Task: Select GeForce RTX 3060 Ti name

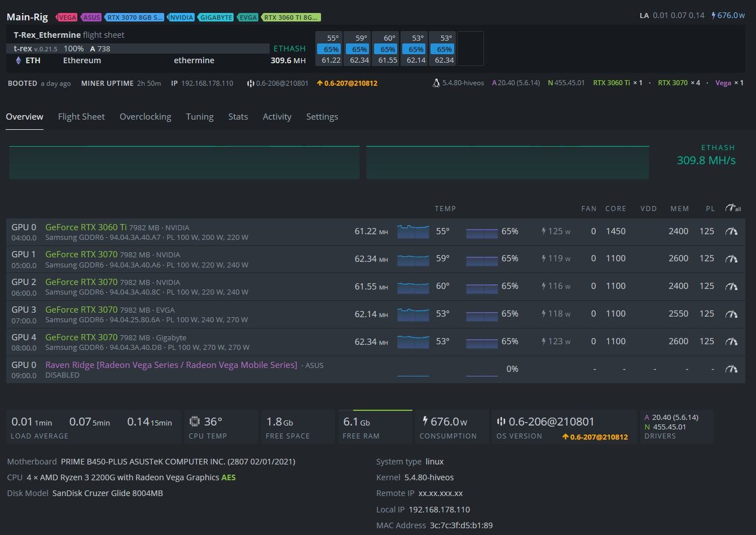Action: tap(86, 227)
